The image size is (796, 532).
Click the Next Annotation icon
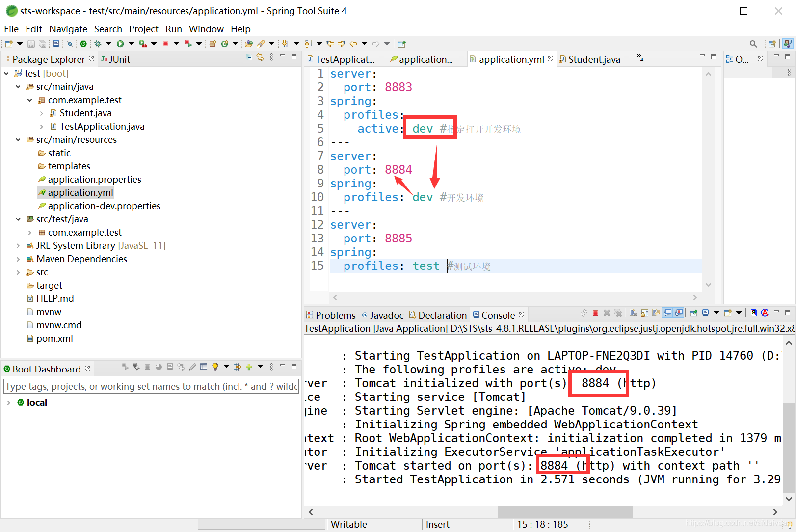click(285, 44)
